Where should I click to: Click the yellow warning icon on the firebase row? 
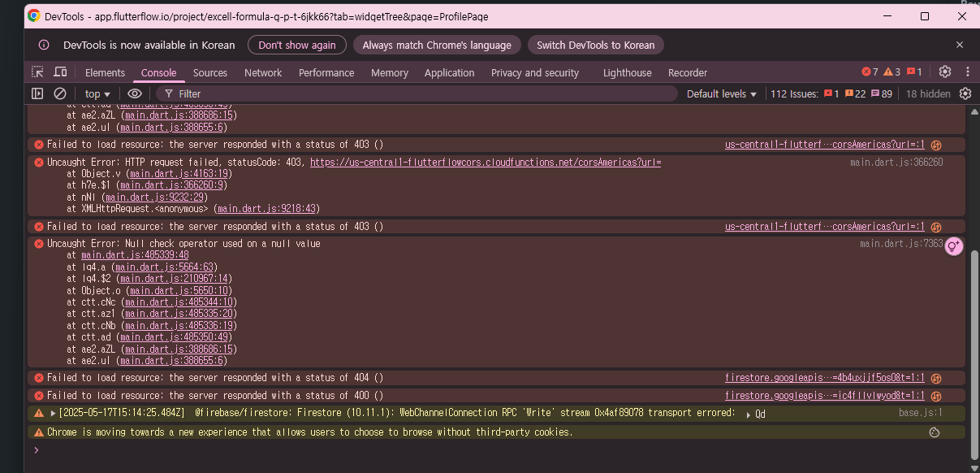(x=39, y=413)
